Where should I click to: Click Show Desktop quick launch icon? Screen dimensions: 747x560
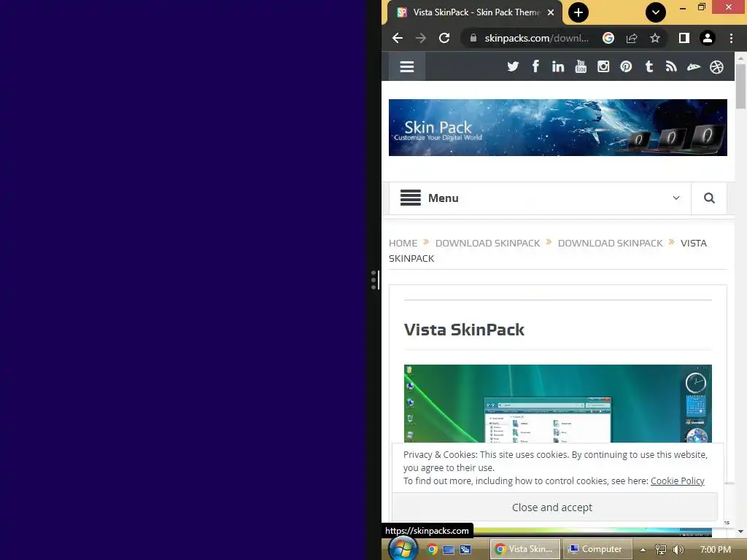point(449,550)
